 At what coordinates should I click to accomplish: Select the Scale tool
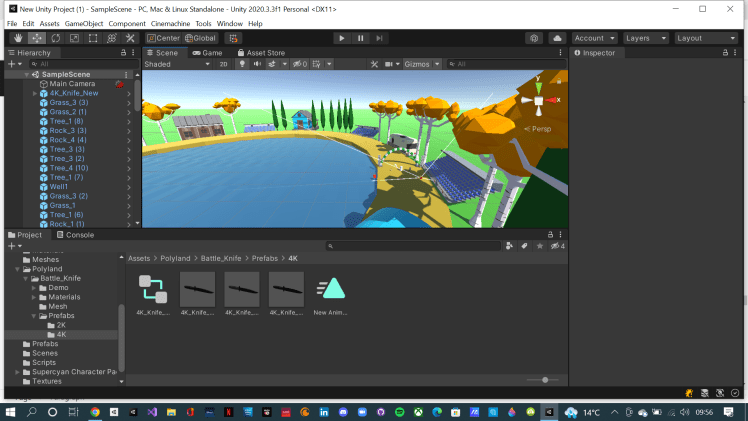click(74, 38)
